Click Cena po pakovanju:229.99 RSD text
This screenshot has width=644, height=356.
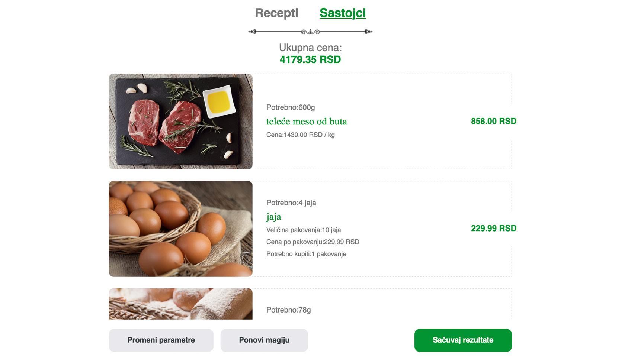313,242
